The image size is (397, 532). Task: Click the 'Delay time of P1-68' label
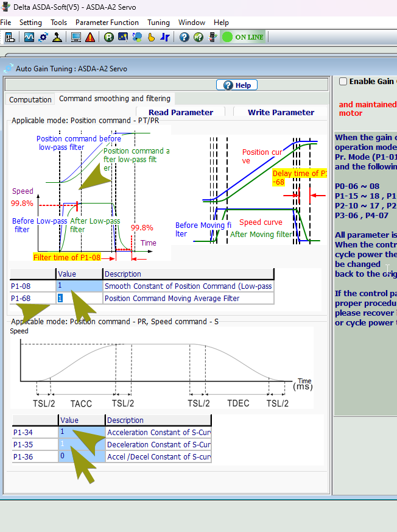pos(300,177)
